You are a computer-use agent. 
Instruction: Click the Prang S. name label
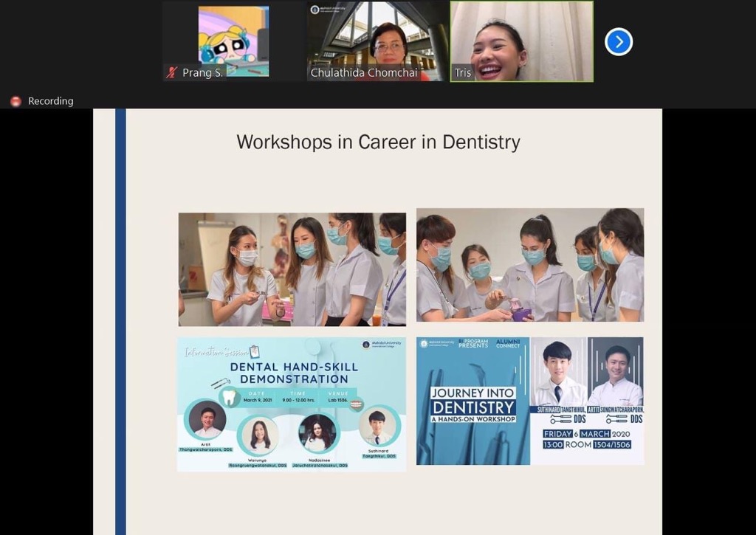202,72
